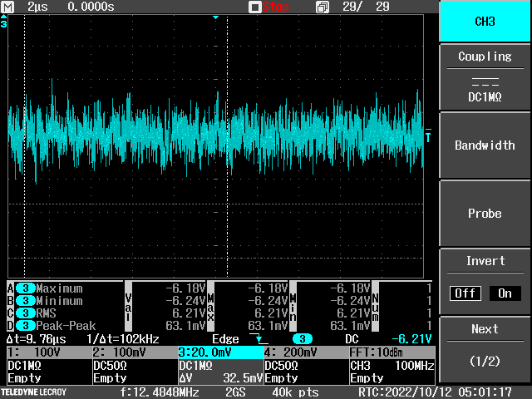This screenshot has height=399, width=532.
Task: Select the Peak-Peak measurement row
Action: 65,326
